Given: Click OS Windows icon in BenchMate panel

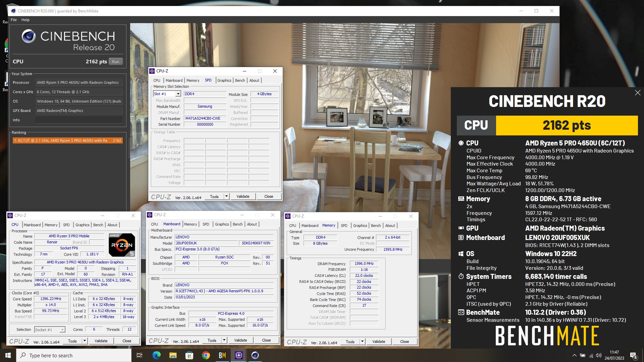Looking at the screenshot, I should [461, 254].
